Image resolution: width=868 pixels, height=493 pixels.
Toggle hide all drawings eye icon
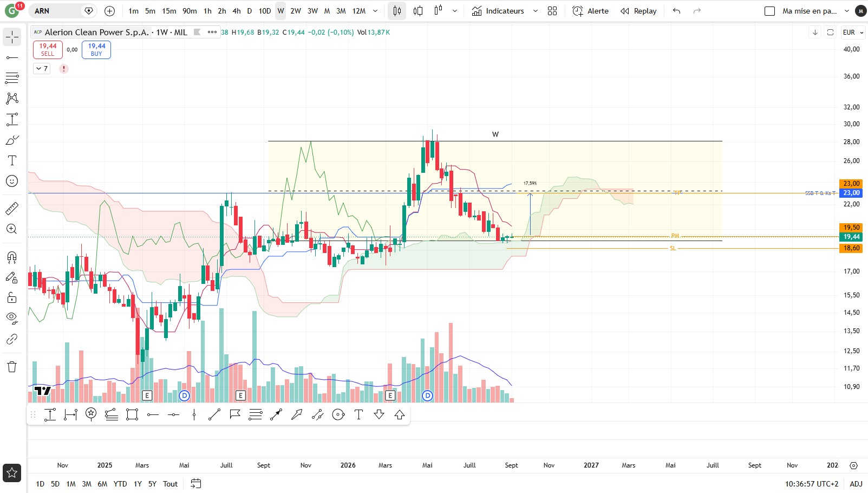[12, 318]
